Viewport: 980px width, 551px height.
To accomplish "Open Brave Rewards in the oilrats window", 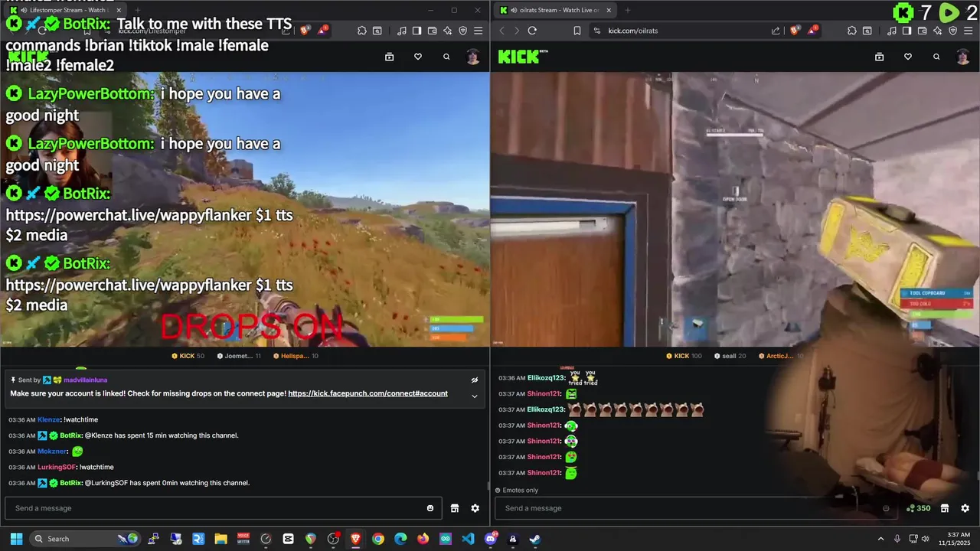I will (x=812, y=31).
